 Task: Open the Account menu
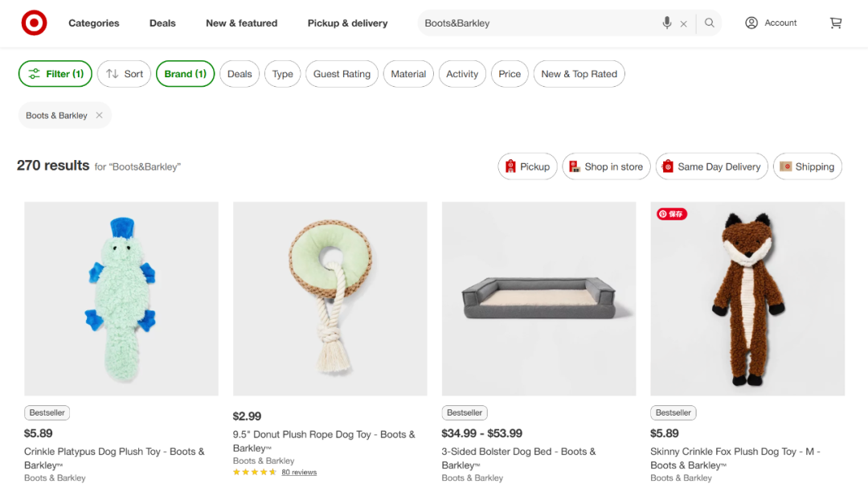[x=771, y=23]
